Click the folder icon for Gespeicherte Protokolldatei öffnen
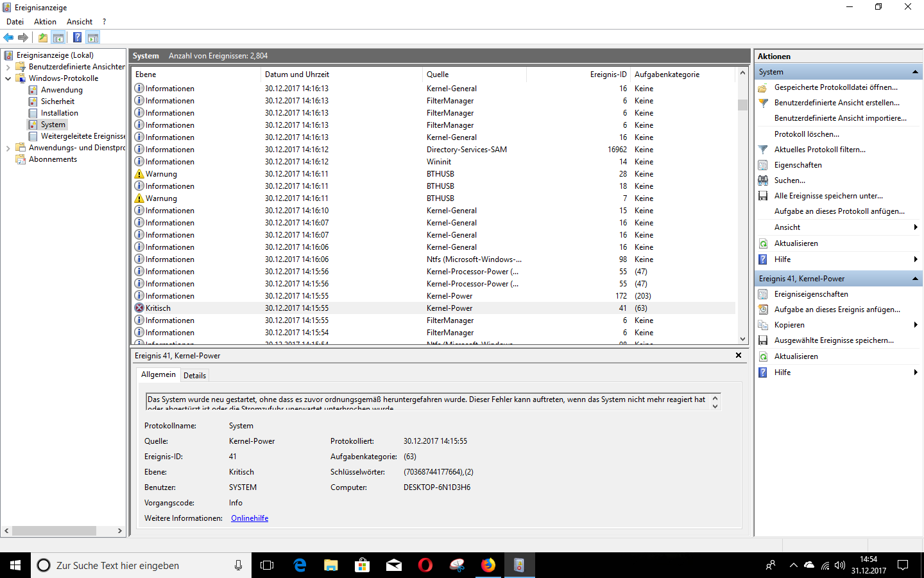 tap(763, 87)
